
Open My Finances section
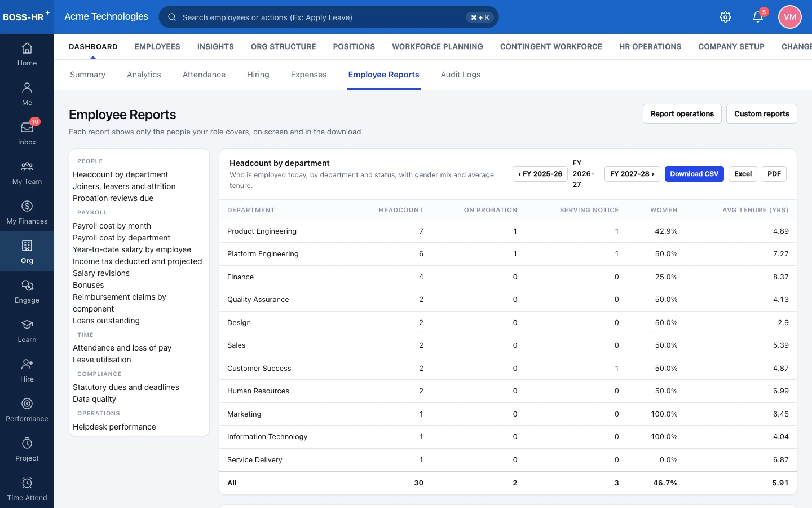[x=27, y=212]
